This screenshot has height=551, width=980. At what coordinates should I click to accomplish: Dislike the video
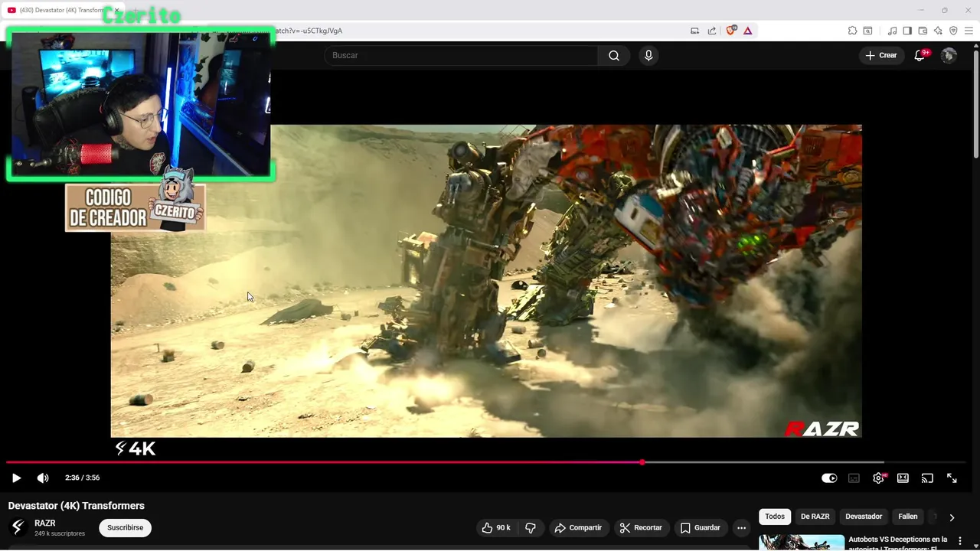[530, 527]
